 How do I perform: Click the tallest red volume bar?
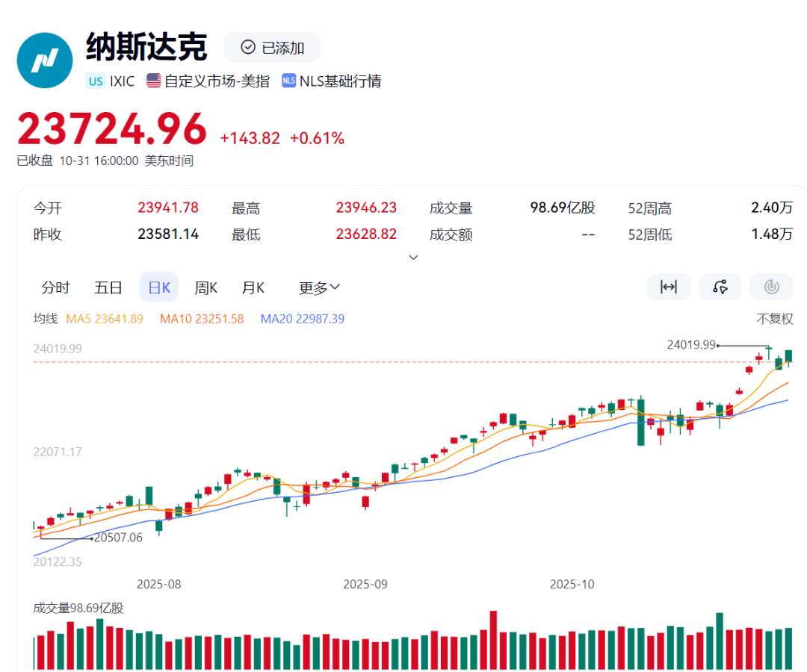click(493, 640)
